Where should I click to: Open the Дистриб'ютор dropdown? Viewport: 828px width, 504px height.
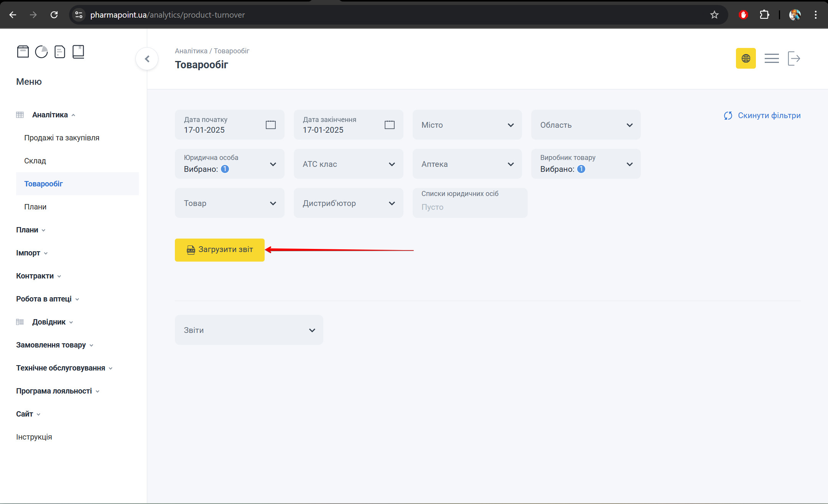click(348, 203)
